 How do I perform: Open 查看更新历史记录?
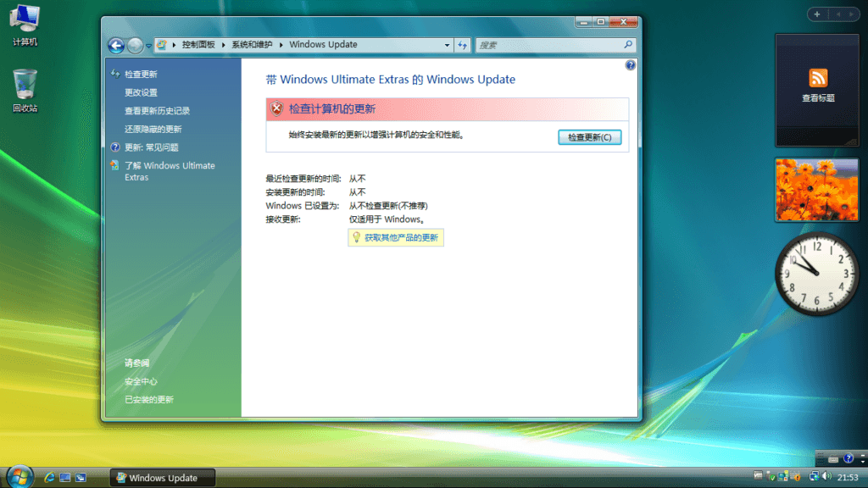[x=157, y=111]
